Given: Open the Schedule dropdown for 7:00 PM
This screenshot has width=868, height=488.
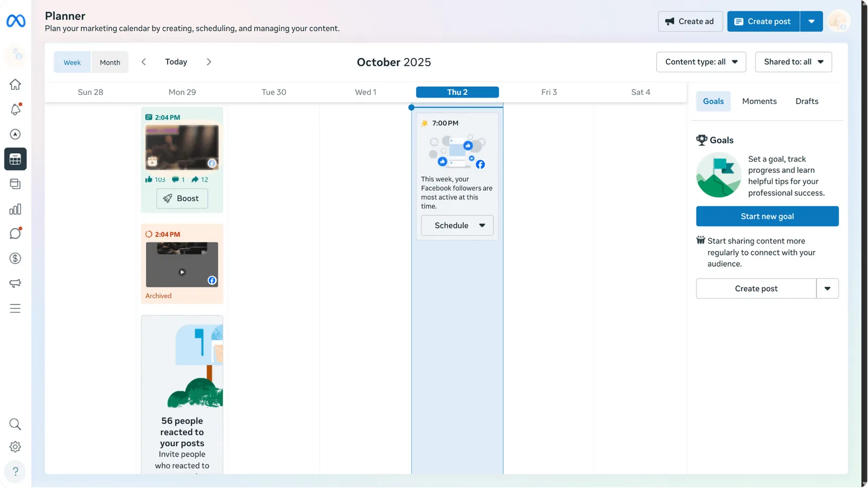Looking at the screenshot, I should (x=457, y=226).
